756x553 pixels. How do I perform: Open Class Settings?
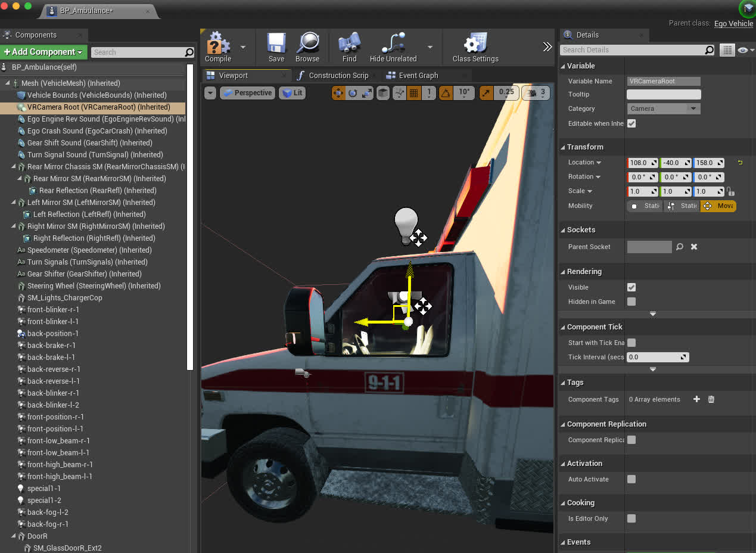(x=475, y=45)
